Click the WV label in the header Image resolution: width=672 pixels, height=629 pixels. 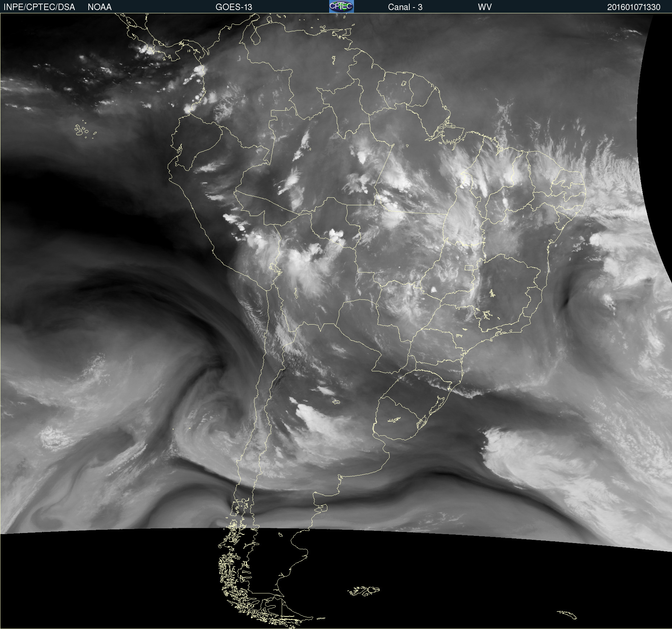pyautogui.click(x=485, y=7)
